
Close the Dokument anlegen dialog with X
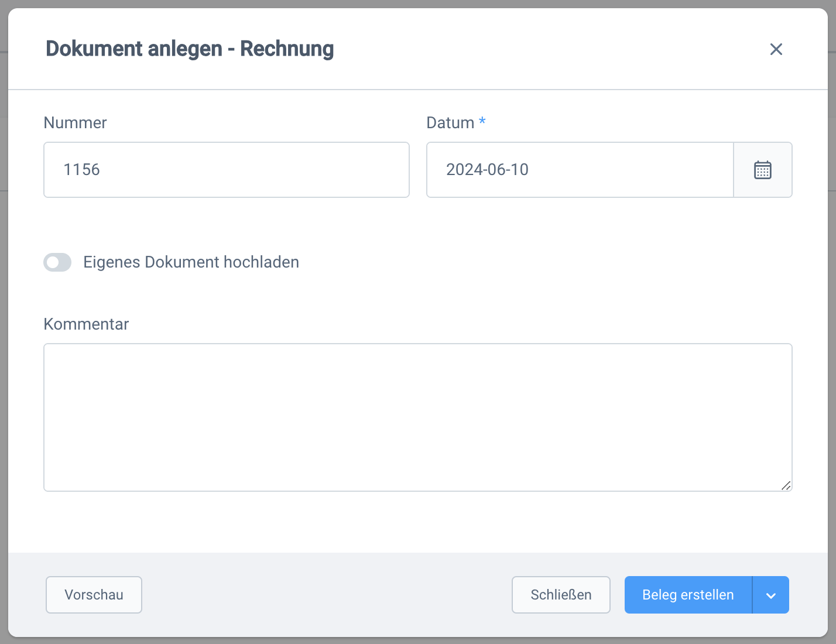pyautogui.click(x=776, y=49)
